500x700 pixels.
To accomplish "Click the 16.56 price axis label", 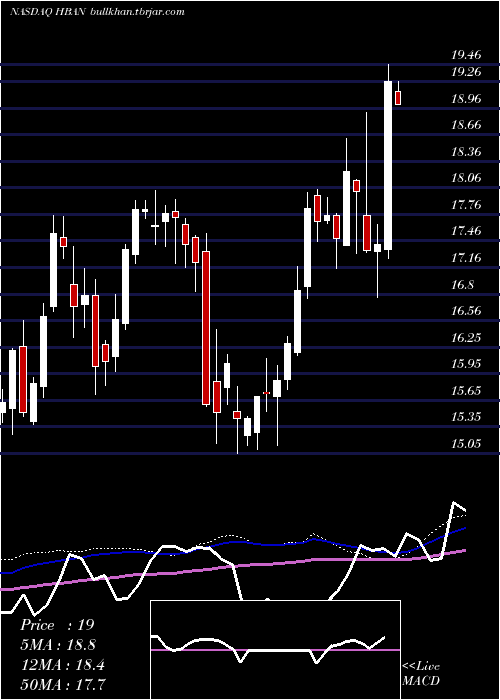I will point(466,311).
